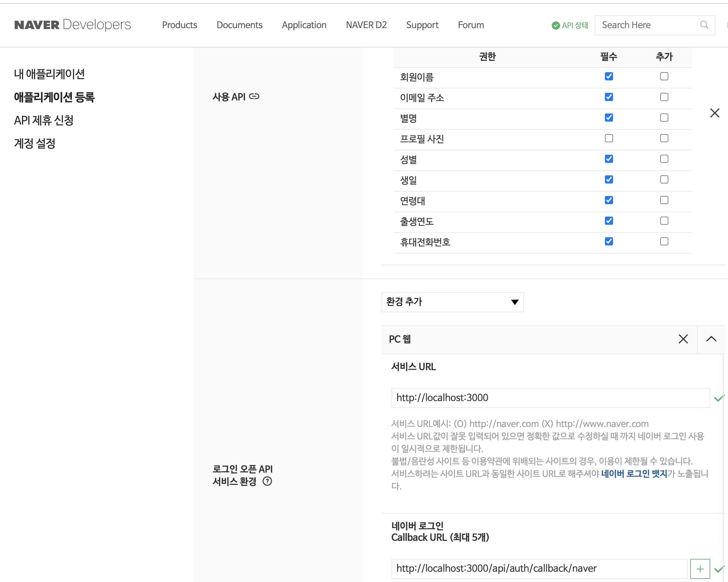This screenshot has height=582, width=728.
Task: Open the 네이버 로그인 뱃지 link
Action: click(x=634, y=474)
